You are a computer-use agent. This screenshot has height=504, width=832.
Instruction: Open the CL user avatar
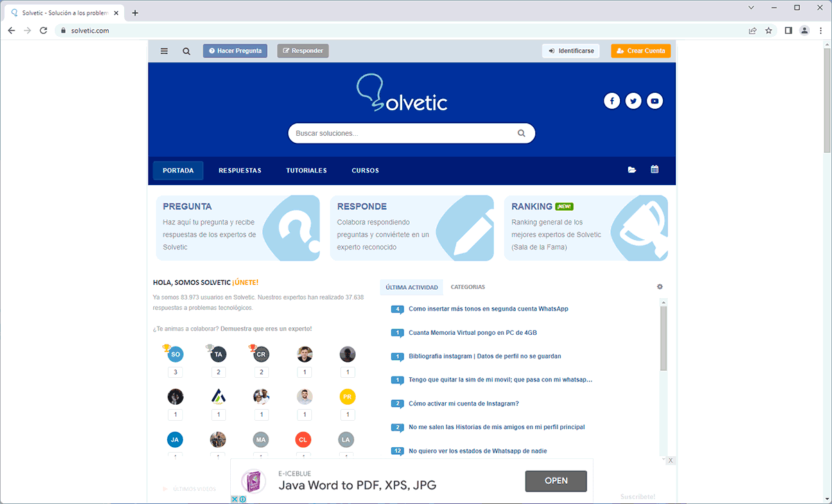click(304, 440)
